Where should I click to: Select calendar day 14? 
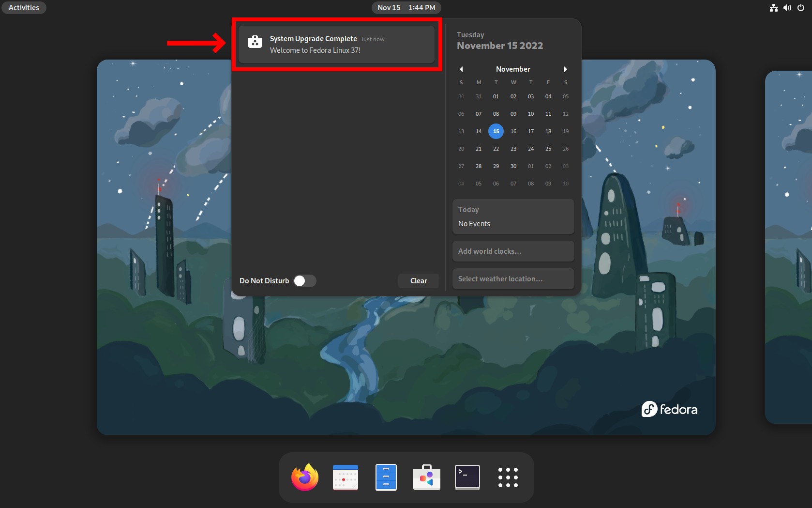click(x=479, y=131)
